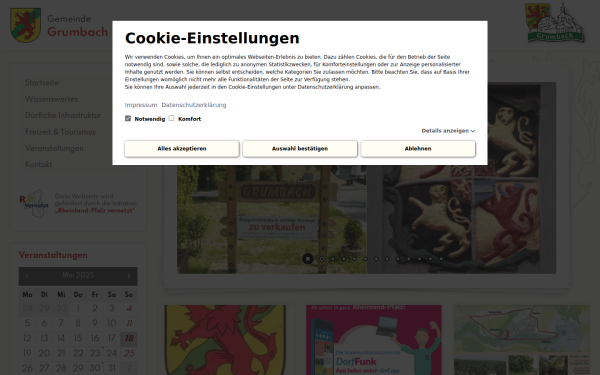This screenshot has width=600, height=375.
Task: Toggle the Notwendig checkbox
Action: (128, 118)
